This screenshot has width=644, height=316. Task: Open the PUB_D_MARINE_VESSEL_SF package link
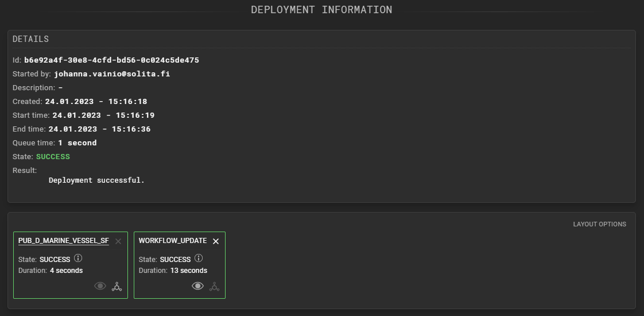(x=63, y=241)
